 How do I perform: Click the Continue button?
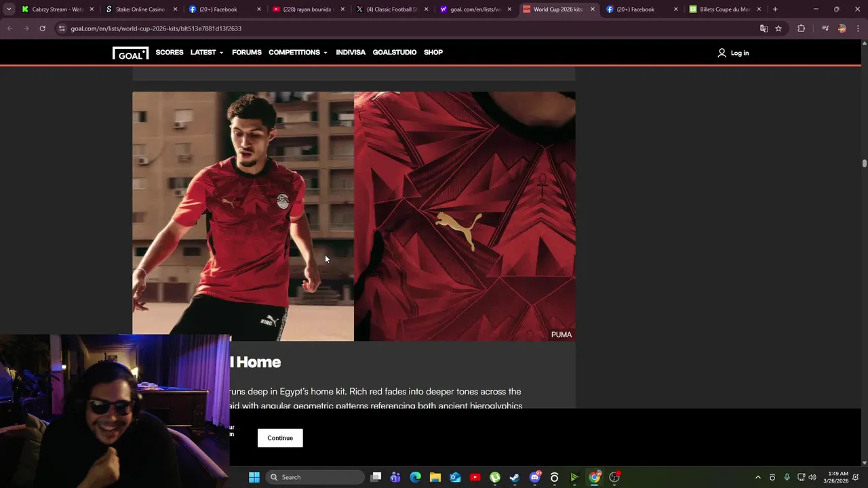coord(280,438)
